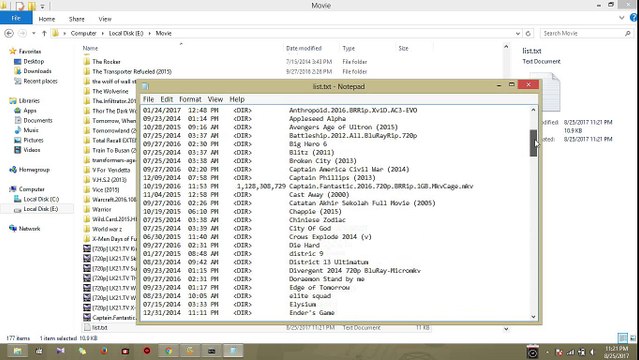Click the Notepad vertical scrollbar thumb
Image resolution: width=639 pixels, height=360 pixels.
(x=533, y=143)
